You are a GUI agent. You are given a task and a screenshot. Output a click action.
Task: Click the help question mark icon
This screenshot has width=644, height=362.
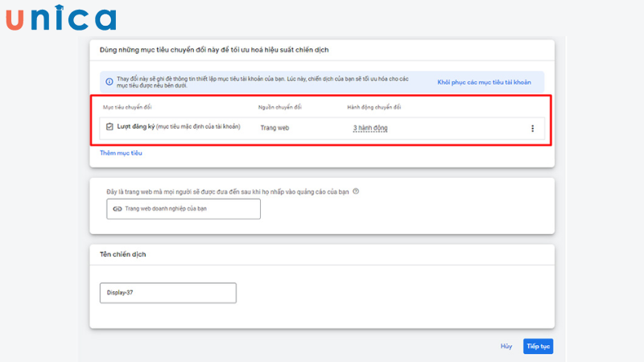[356, 191]
